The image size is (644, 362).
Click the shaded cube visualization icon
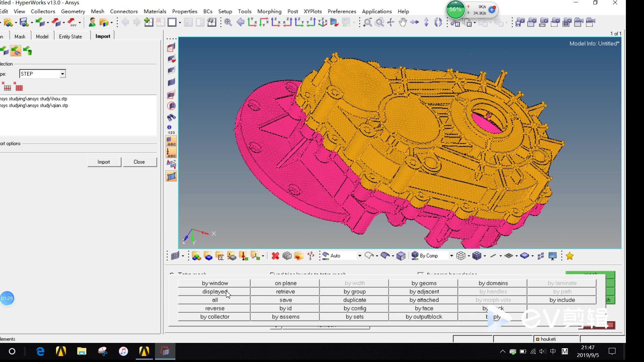401,256
